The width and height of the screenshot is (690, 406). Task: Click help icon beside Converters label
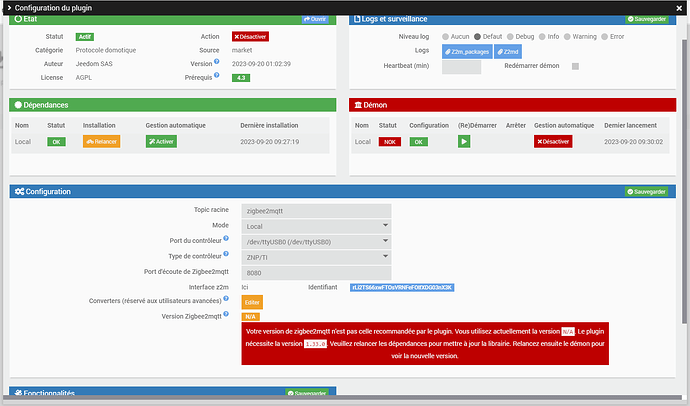(x=226, y=298)
